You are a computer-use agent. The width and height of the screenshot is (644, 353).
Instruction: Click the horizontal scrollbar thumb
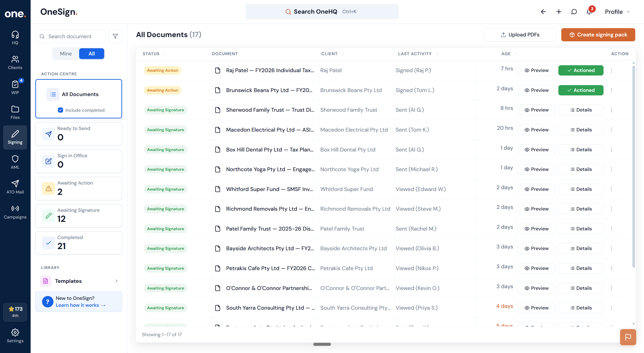[x=322, y=344]
